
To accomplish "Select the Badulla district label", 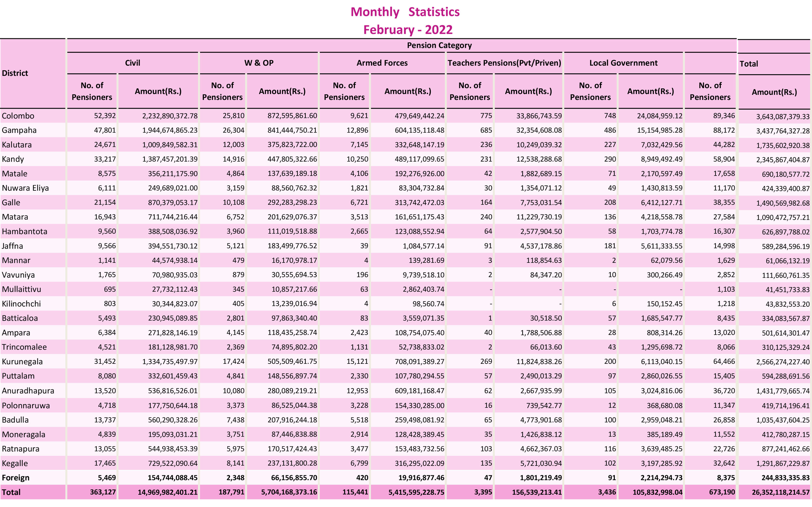I will click(x=15, y=420).
